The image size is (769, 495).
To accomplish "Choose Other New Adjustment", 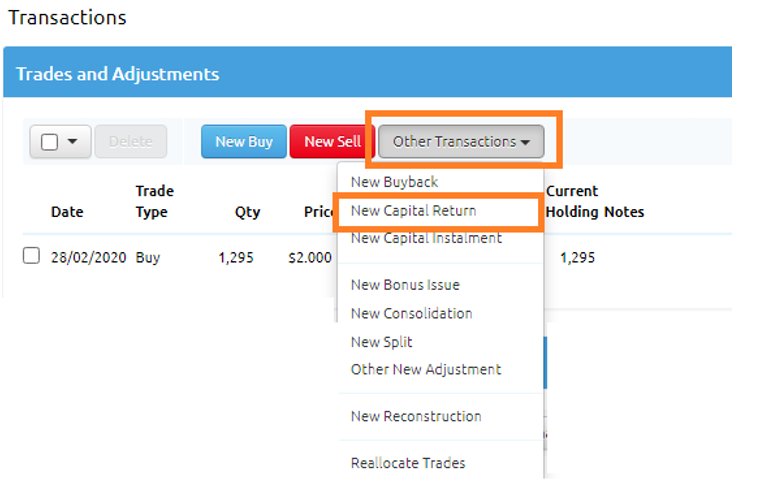I will (x=426, y=369).
